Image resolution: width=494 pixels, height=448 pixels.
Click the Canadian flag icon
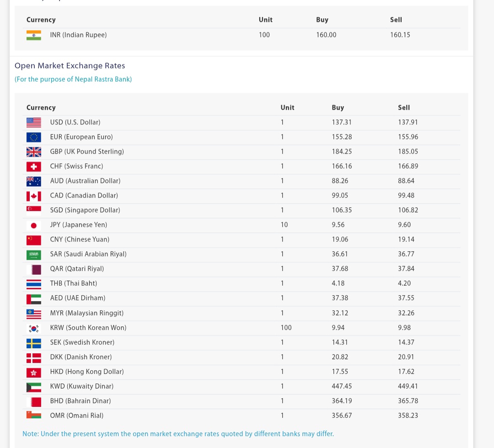coord(34,196)
